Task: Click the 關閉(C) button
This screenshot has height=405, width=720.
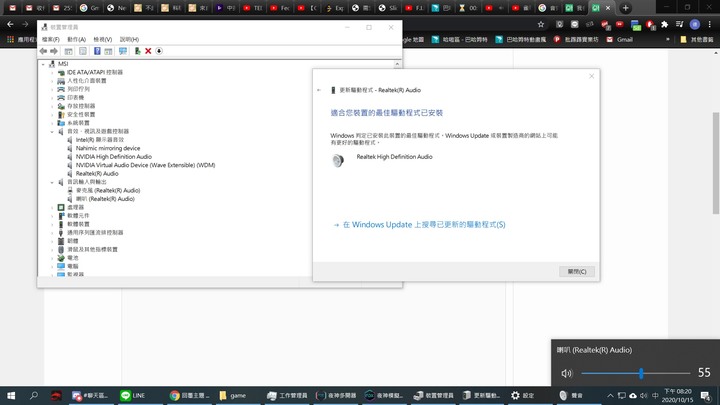Action: (x=577, y=271)
